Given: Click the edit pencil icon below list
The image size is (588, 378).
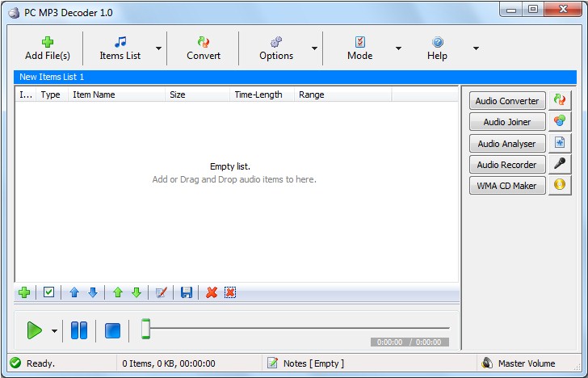Looking at the screenshot, I should pyautogui.click(x=162, y=292).
